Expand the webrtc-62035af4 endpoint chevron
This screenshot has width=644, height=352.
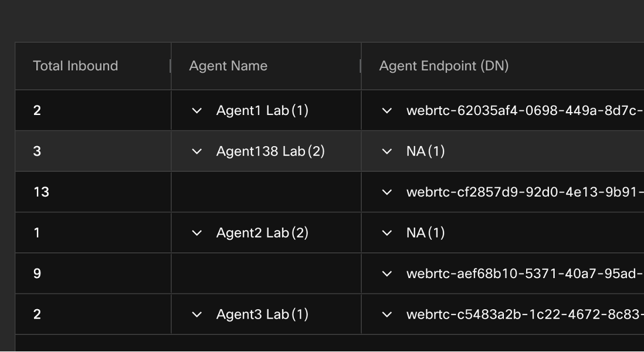click(x=387, y=110)
